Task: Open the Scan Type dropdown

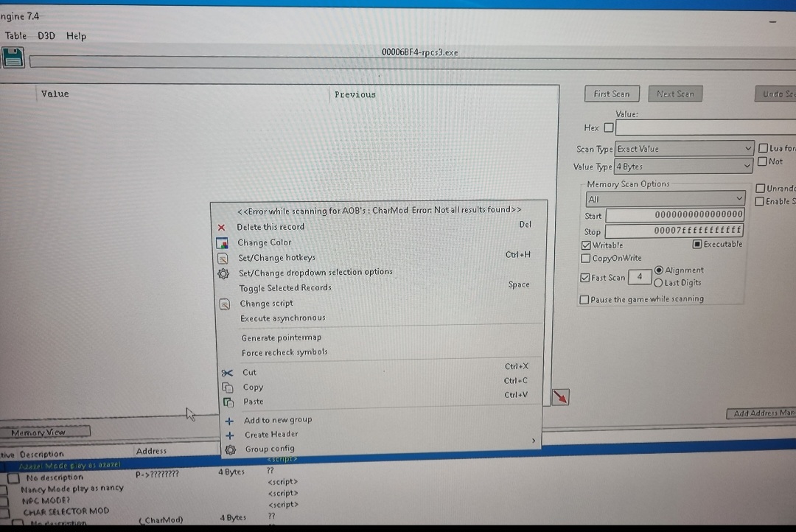Action: (684, 149)
